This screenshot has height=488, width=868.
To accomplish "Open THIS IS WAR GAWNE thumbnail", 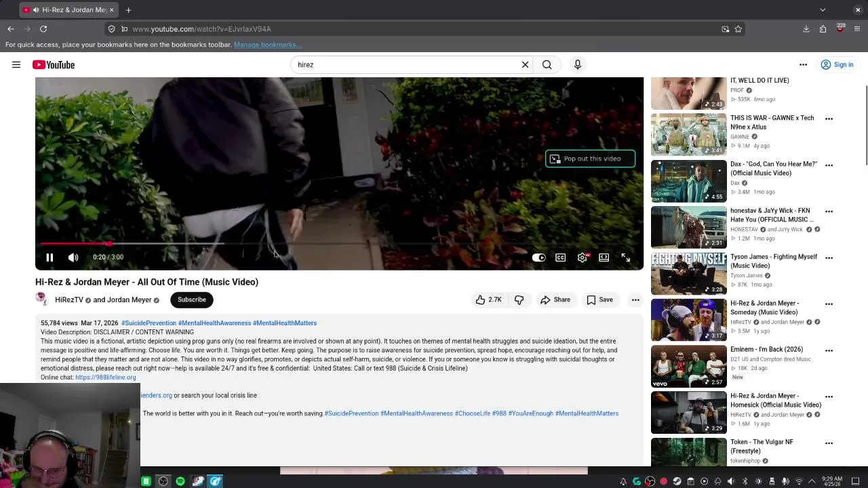I will tap(688, 134).
